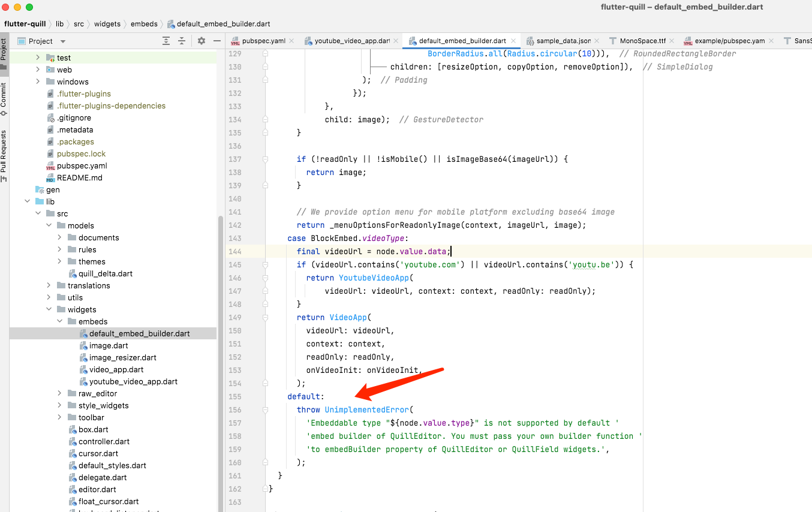Open youtube_video_app.dart in the project tree
Image resolution: width=812 pixels, height=512 pixels.
(x=133, y=381)
